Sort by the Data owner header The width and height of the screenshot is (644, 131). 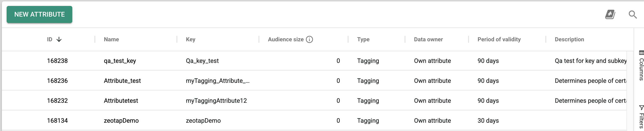click(x=428, y=39)
